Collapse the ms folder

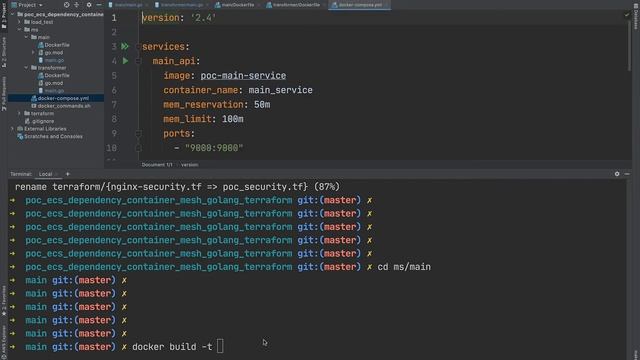pyautogui.click(x=19, y=29)
